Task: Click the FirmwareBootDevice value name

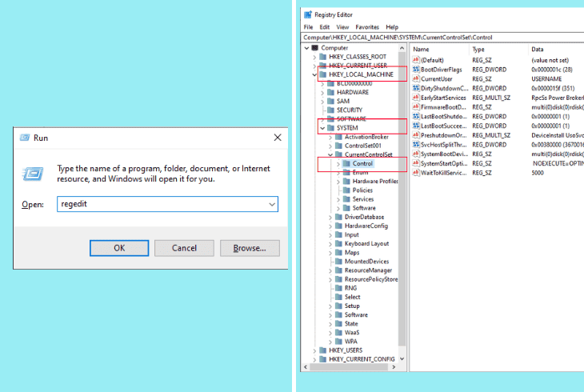Action: click(x=443, y=107)
